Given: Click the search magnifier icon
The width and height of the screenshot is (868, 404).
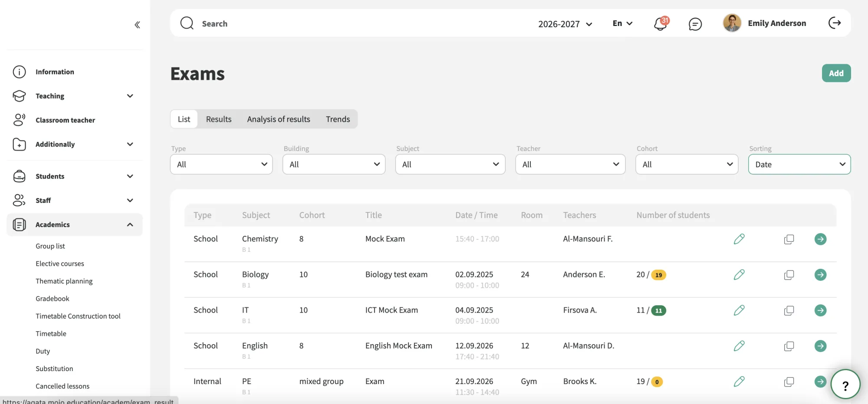Looking at the screenshot, I should 187,23.
